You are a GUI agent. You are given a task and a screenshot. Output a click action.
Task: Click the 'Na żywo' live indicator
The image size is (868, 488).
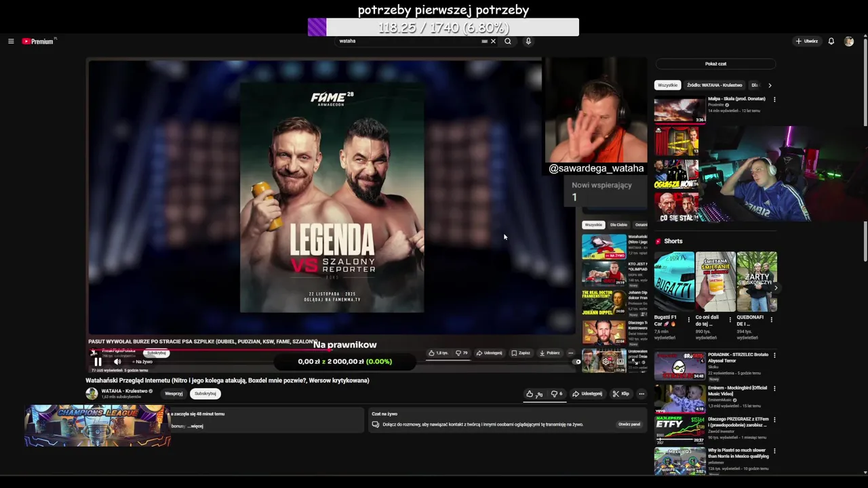[142, 362]
